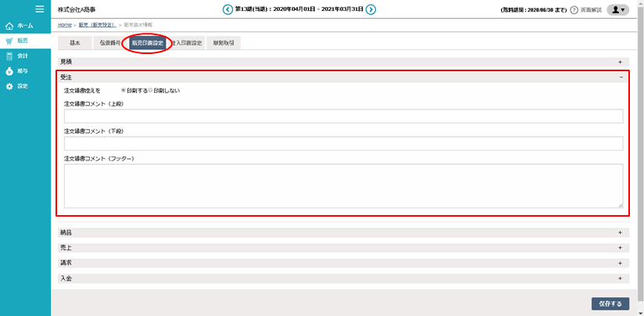Expand the 見積 section
The height and width of the screenshot is (316, 644).
pos(621,61)
